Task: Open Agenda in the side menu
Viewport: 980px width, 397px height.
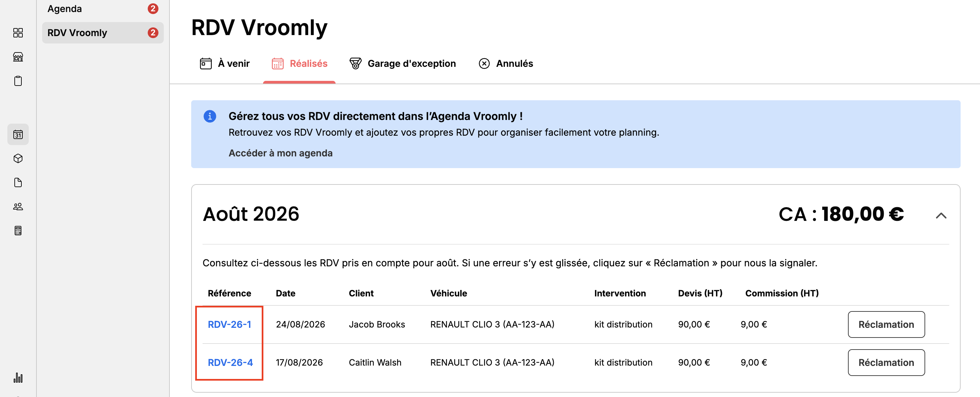Action: pyautogui.click(x=103, y=8)
